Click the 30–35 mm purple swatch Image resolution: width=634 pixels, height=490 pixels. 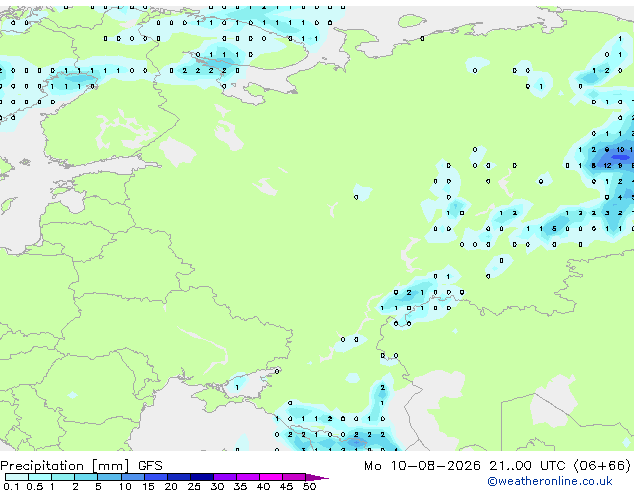pos(225,477)
